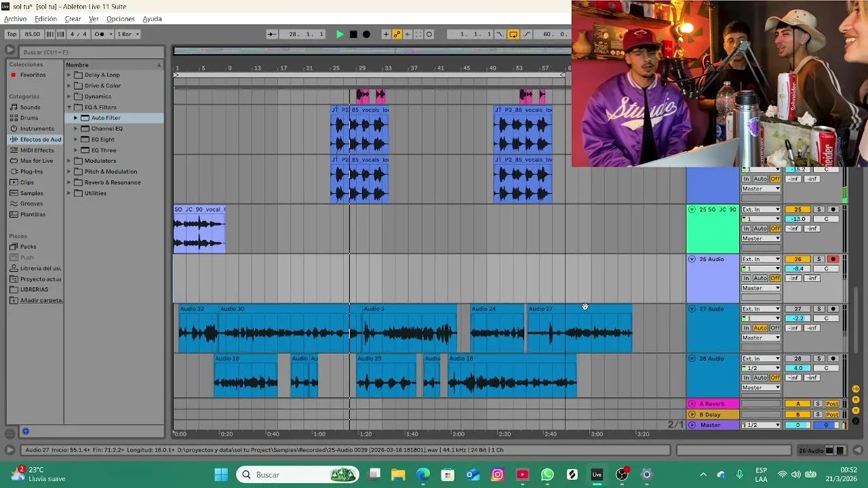Start playback with the Play button
Image resolution: width=868 pixels, height=488 pixels.
point(340,34)
